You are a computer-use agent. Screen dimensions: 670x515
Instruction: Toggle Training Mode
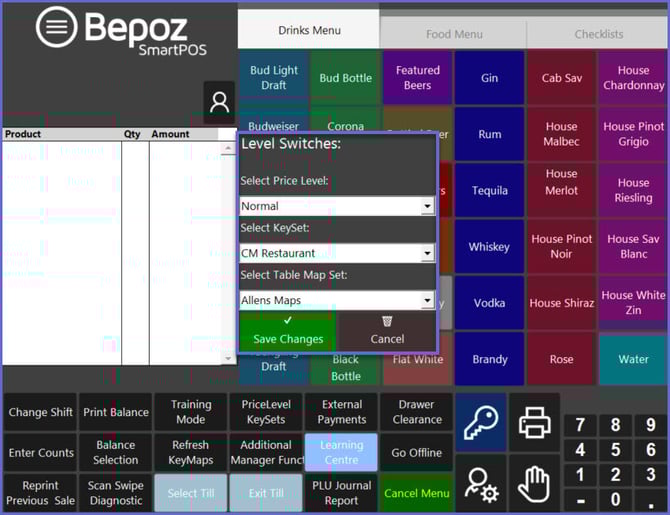coord(190,412)
